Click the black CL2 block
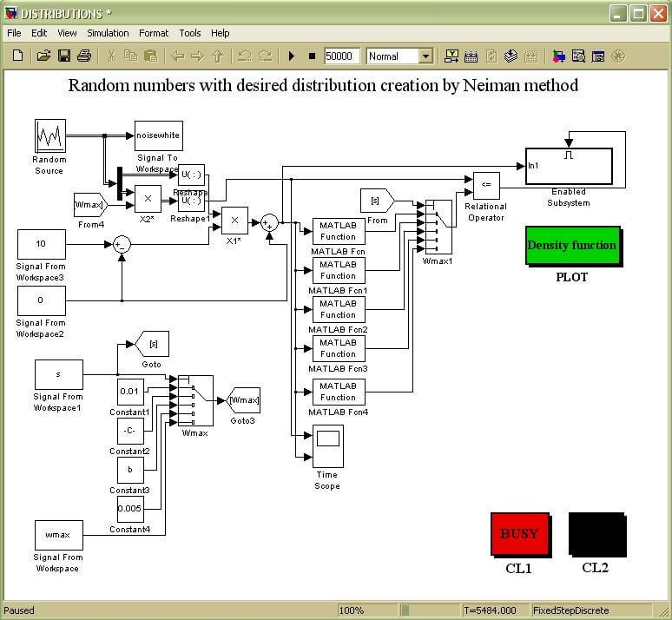Viewport: 672px width, 620px height. (x=596, y=534)
